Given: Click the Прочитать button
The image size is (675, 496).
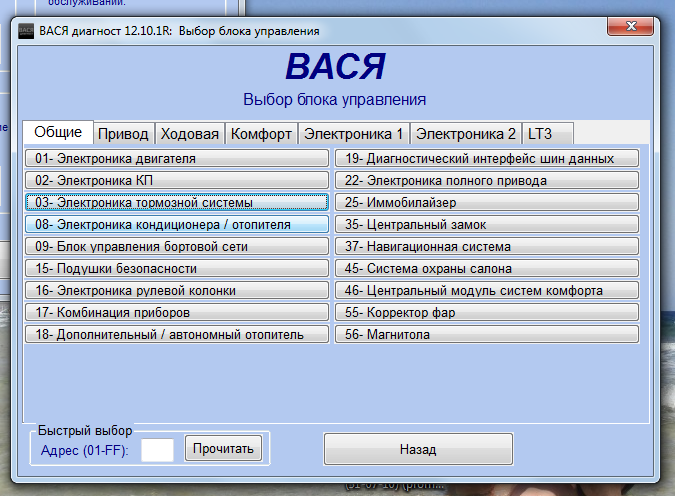Looking at the screenshot, I should (223, 449).
